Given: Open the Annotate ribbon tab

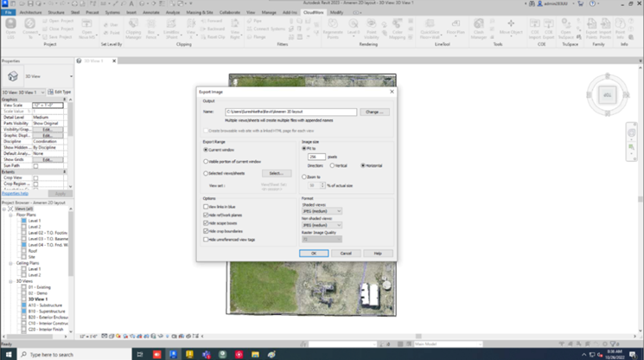Looking at the screenshot, I should pyautogui.click(x=150, y=13).
